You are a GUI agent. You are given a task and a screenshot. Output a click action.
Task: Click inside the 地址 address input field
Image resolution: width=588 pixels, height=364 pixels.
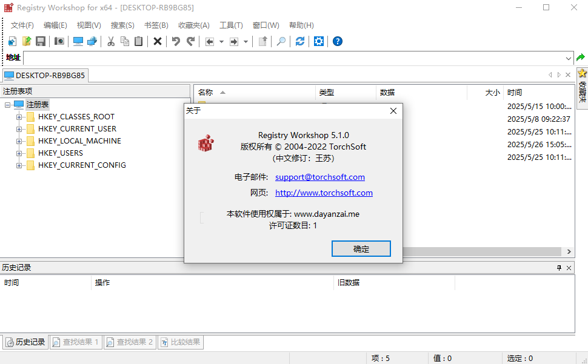(x=294, y=58)
